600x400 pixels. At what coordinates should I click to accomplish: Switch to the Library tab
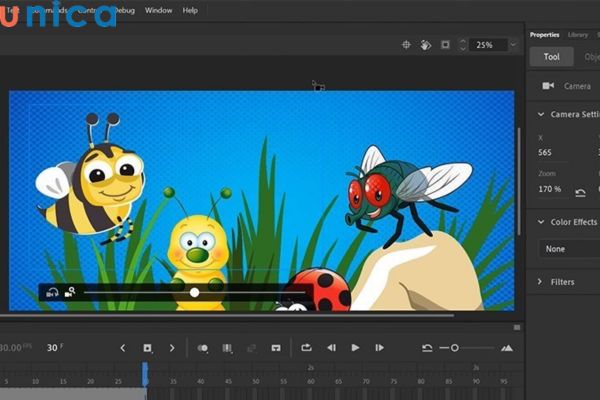[x=578, y=34]
